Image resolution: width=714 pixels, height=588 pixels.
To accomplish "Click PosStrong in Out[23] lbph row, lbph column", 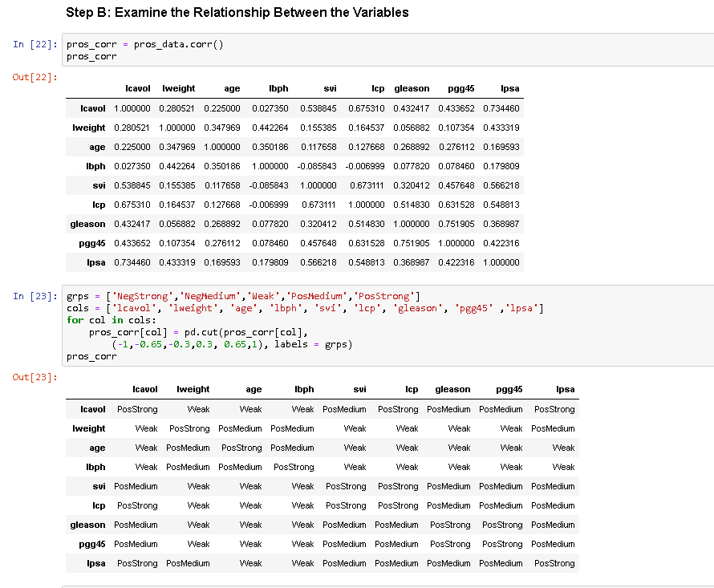I will (x=294, y=468).
